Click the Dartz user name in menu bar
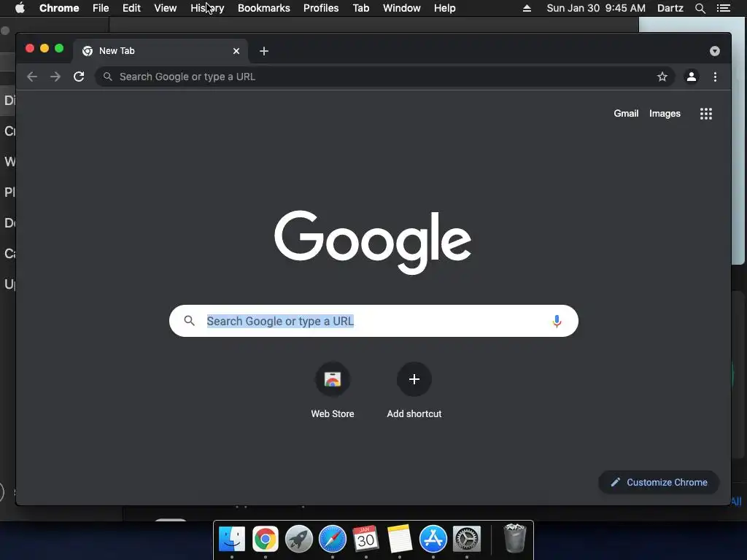Viewport: 747px width, 560px height. coord(670,8)
